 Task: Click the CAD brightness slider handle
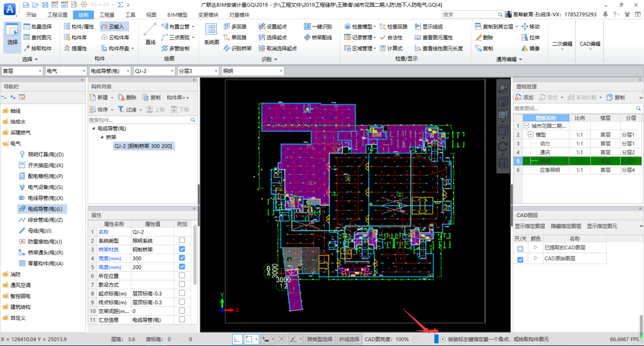point(436,339)
